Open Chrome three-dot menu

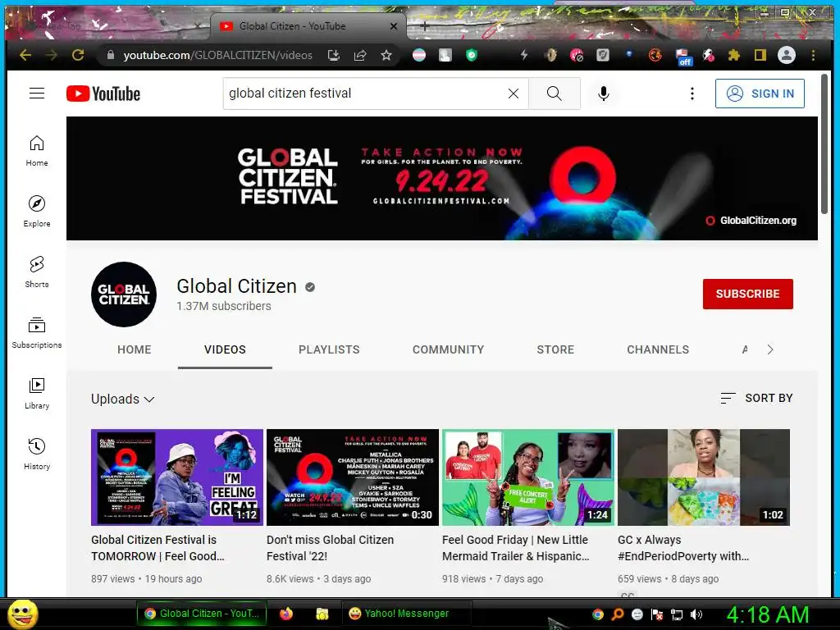(813, 55)
